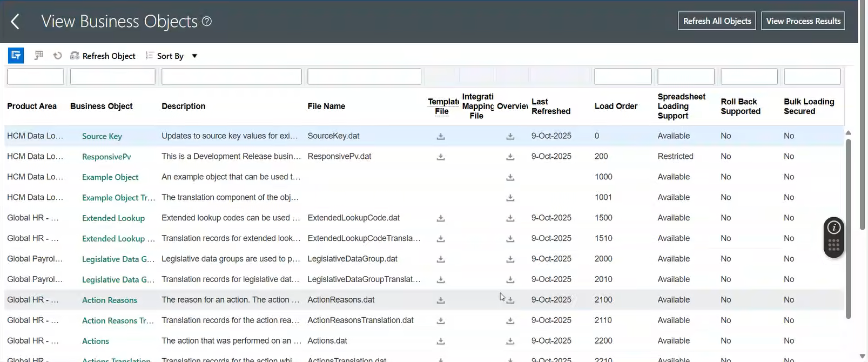Open the ResponsivePv business object link
Viewport: 868px width, 362px height.
point(106,157)
